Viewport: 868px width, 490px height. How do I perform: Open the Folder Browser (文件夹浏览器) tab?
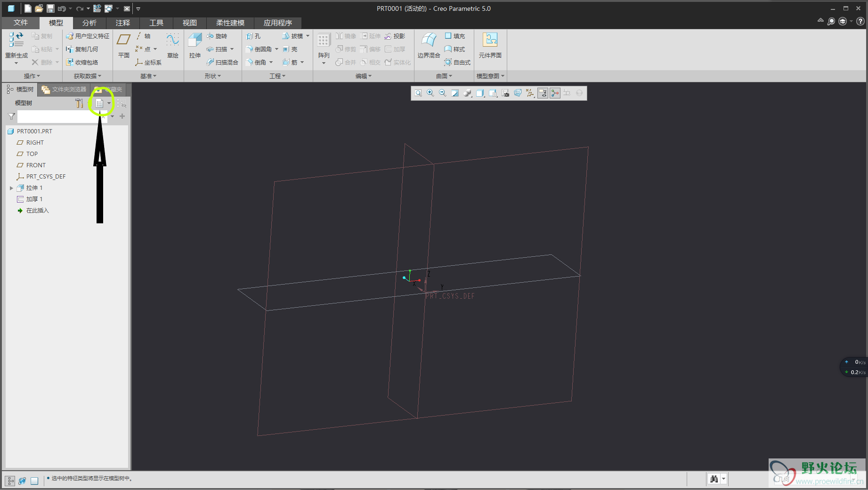click(64, 89)
